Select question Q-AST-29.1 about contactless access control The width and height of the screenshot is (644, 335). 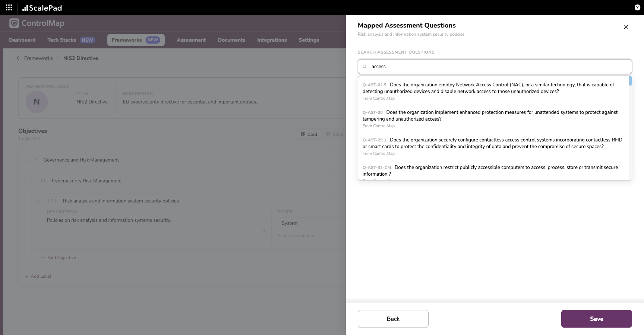point(493,146)
